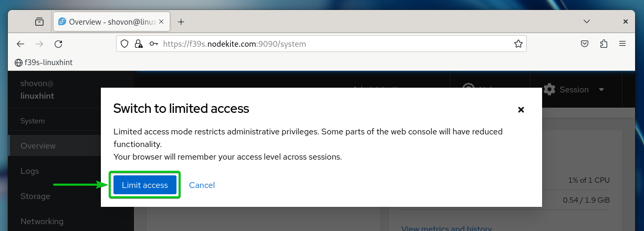Close the Switch to limited access dialog
The width and height of the screenshot is (644, 231).
tap(521, 109)
